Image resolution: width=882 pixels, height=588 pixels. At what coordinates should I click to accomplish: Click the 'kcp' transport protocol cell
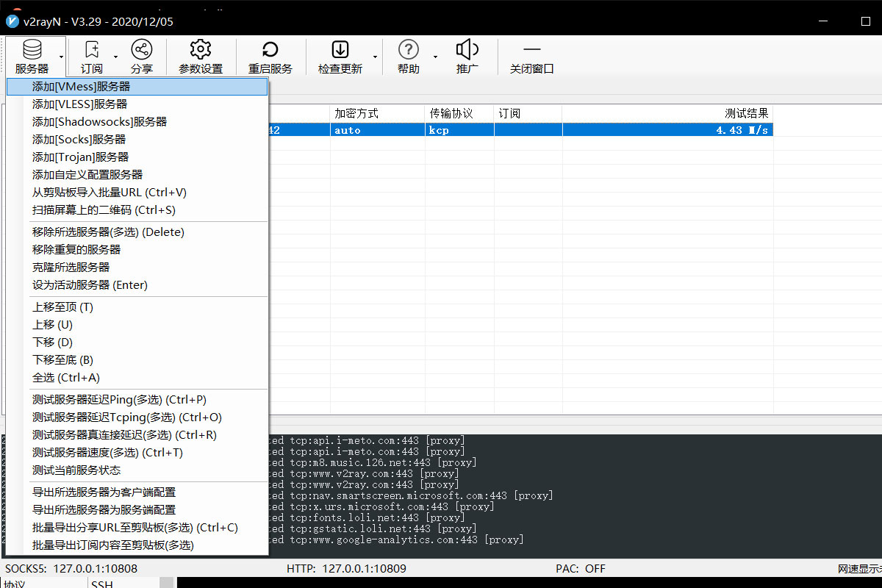coord(459,130)
